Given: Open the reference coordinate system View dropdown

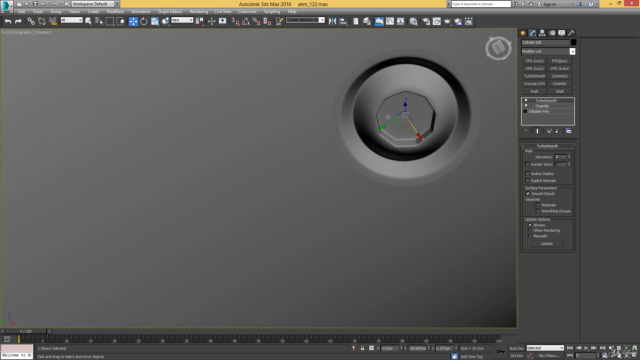Looking at the screenshot, I should coord(182,20).
